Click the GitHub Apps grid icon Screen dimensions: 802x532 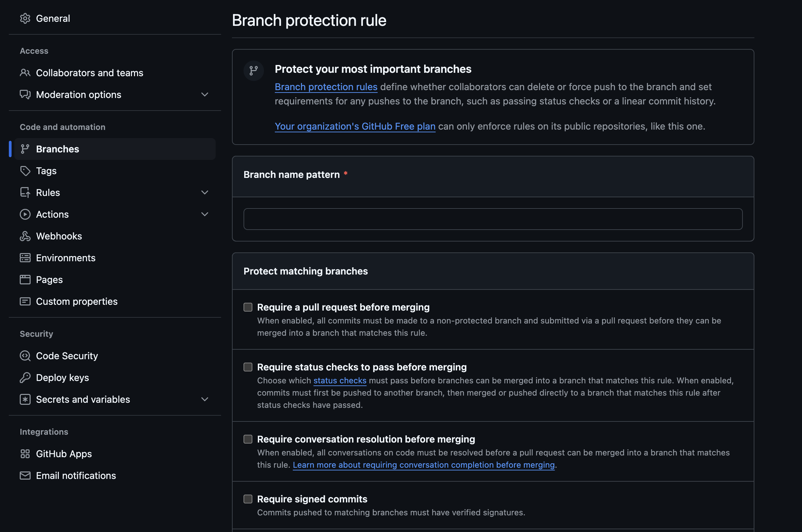tap(25, 454)
